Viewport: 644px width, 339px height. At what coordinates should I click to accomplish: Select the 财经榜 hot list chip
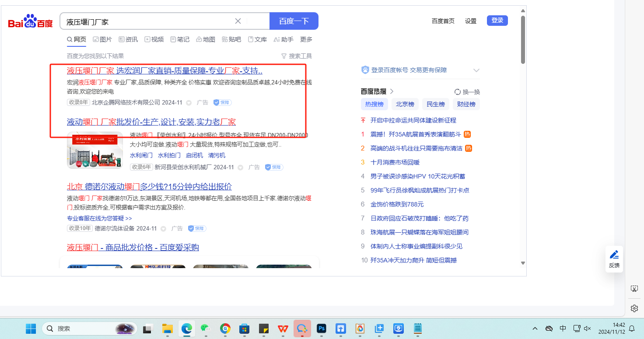466,104
